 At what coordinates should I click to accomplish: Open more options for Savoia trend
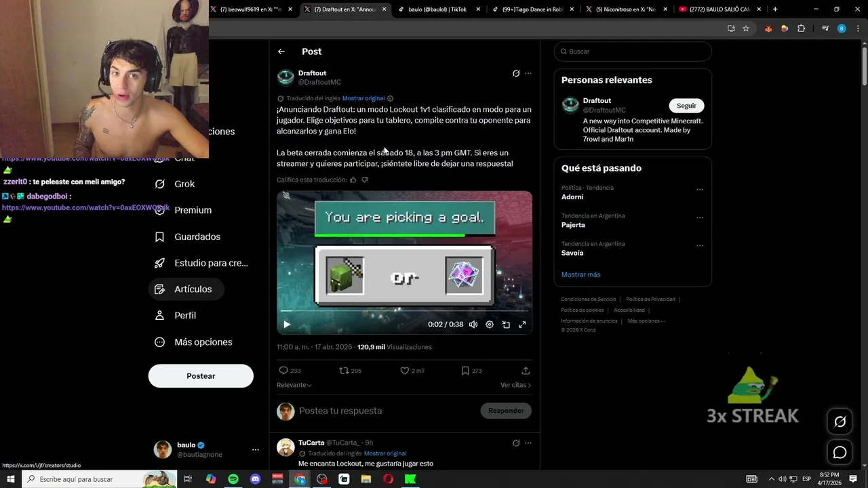(700, 245)
